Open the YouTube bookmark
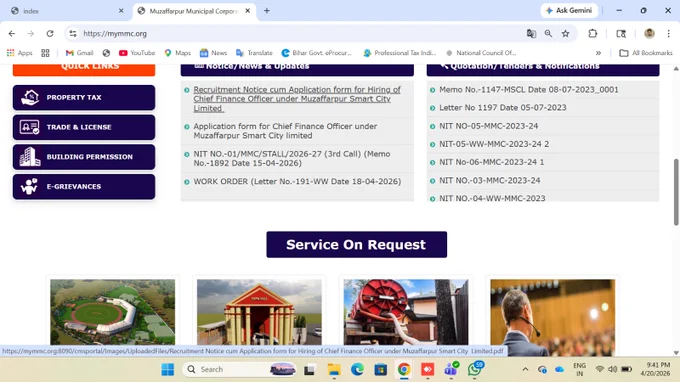Image resolution: width=680 pixels, height=382 pixels. pos(137,53)
